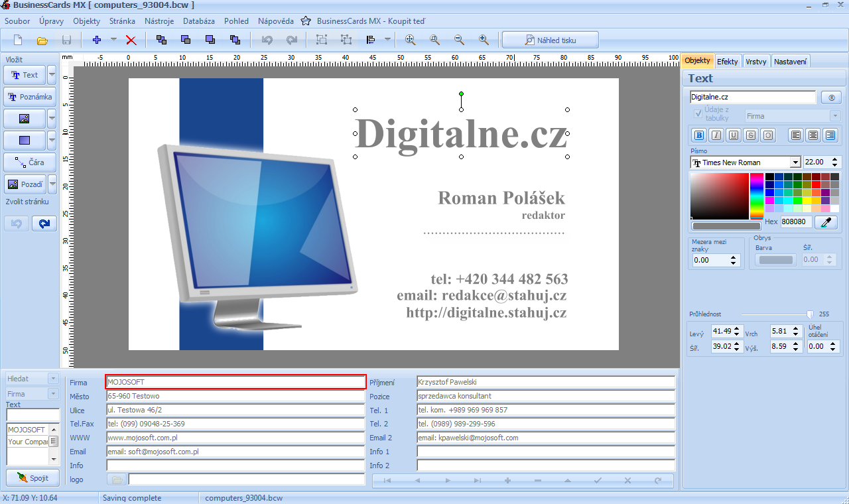Click the align objects toolbar icon
Image resolution: width=849 pixels, height=504 pixels.
point(371,40)
